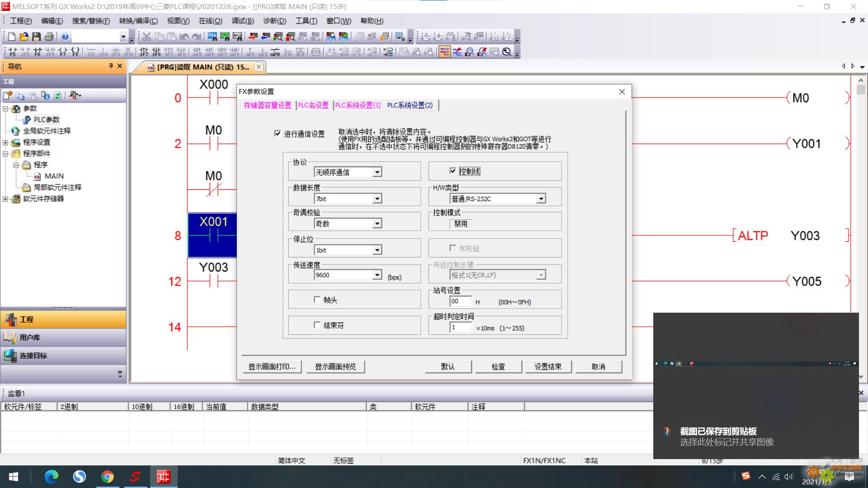
Task: Click the new data icon in navigation toolbar
Action: point(8,95)
